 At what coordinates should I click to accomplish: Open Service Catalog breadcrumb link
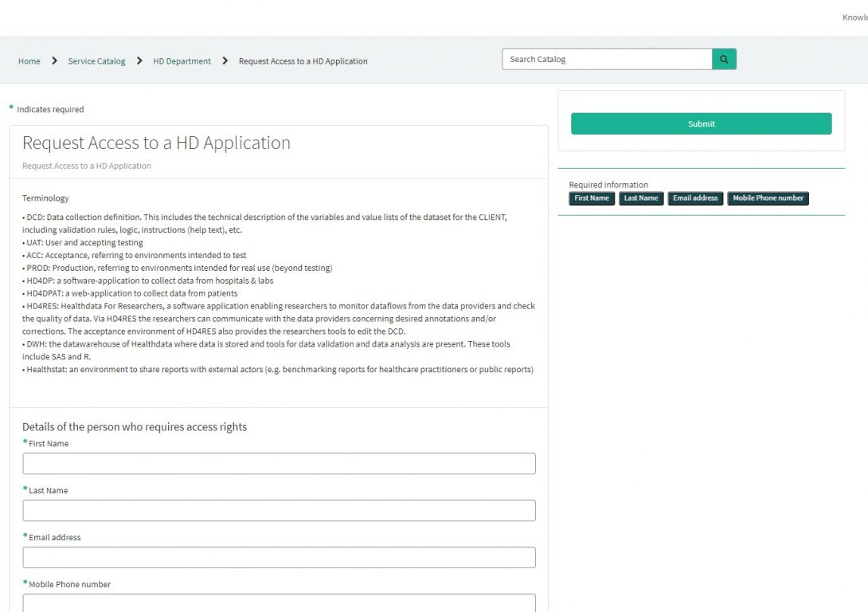point(96,61)
